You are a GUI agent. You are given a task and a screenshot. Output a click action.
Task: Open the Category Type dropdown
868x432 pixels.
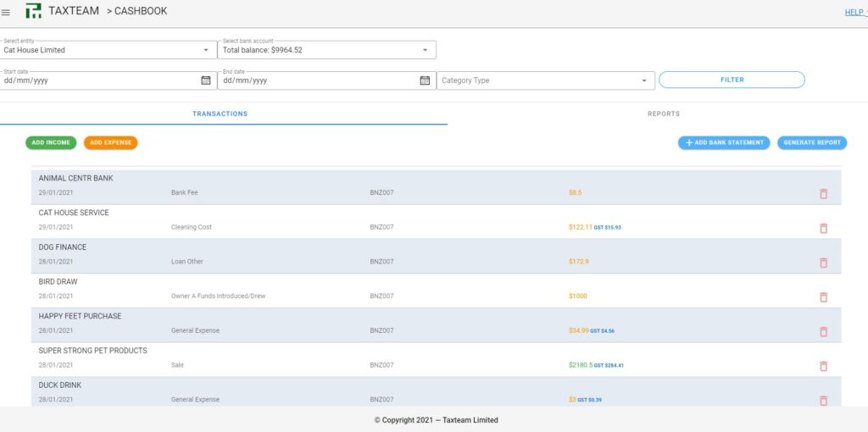coord(546,80)
